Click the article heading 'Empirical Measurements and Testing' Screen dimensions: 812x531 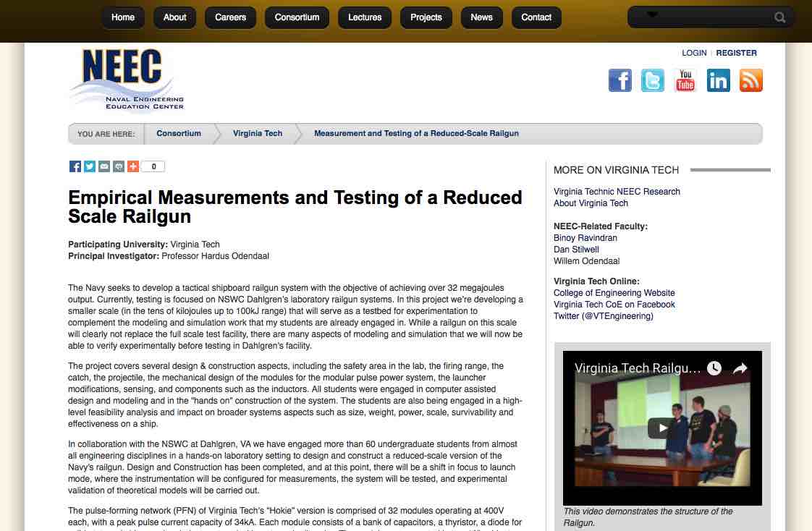(x=295, y=207)
